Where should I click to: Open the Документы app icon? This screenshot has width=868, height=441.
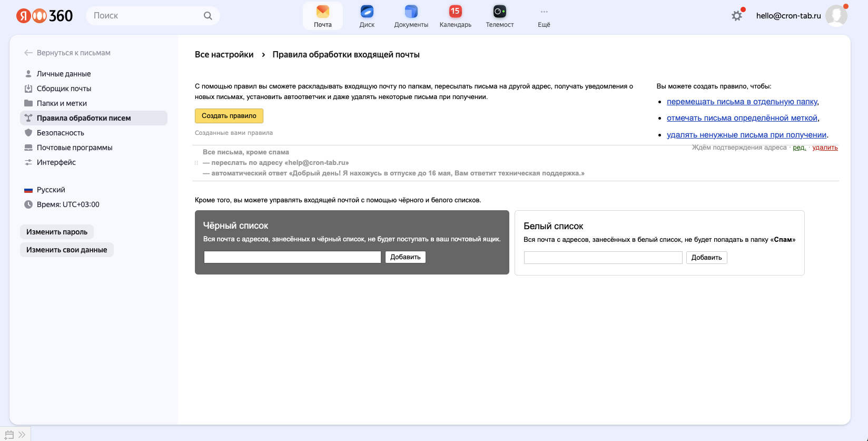click(x=411, y=16)
